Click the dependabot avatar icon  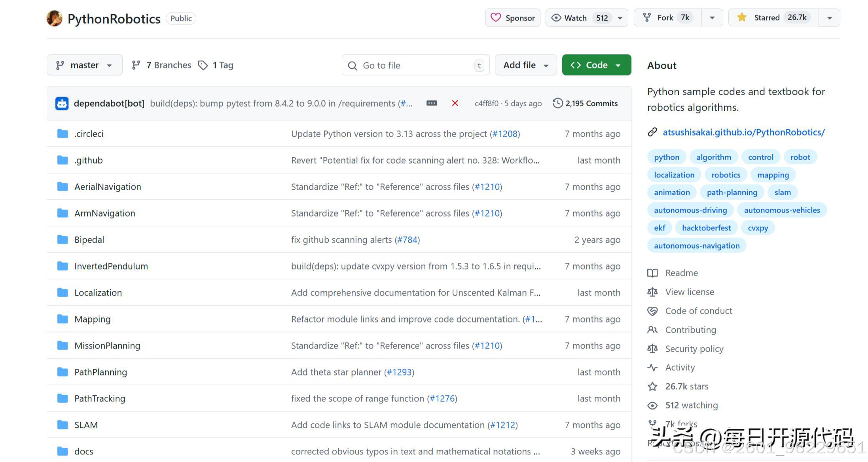click(x=62, y=104)
